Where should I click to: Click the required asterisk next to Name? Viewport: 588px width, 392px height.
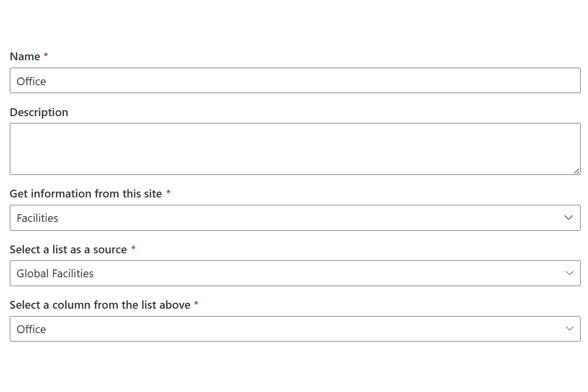46,55
